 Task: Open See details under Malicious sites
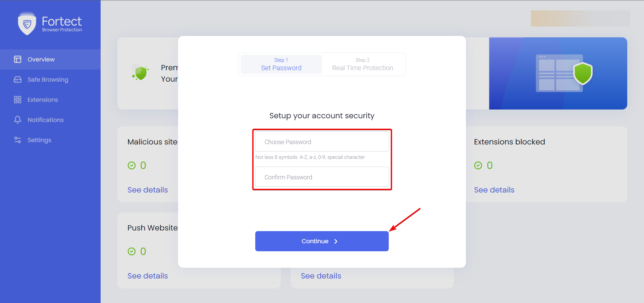148,190
